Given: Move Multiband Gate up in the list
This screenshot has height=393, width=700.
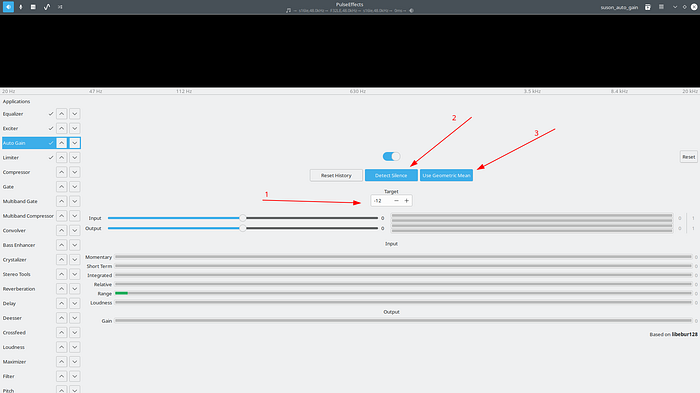Looking at the screenshot, I should [62, 201].
